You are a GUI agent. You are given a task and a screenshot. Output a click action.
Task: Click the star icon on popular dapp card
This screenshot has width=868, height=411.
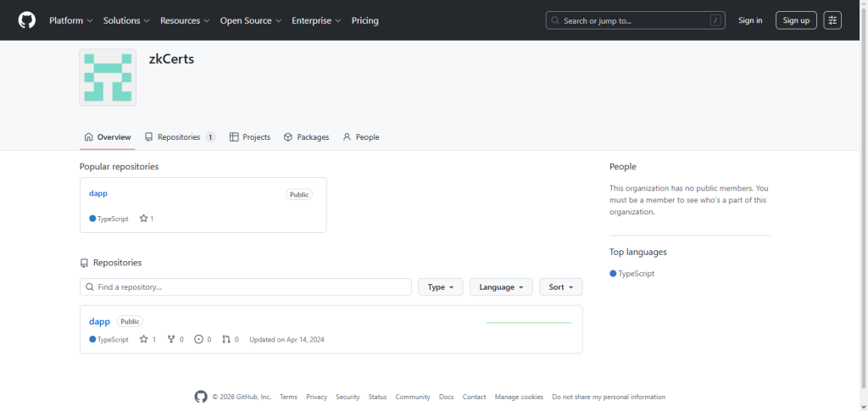(144, 219)
